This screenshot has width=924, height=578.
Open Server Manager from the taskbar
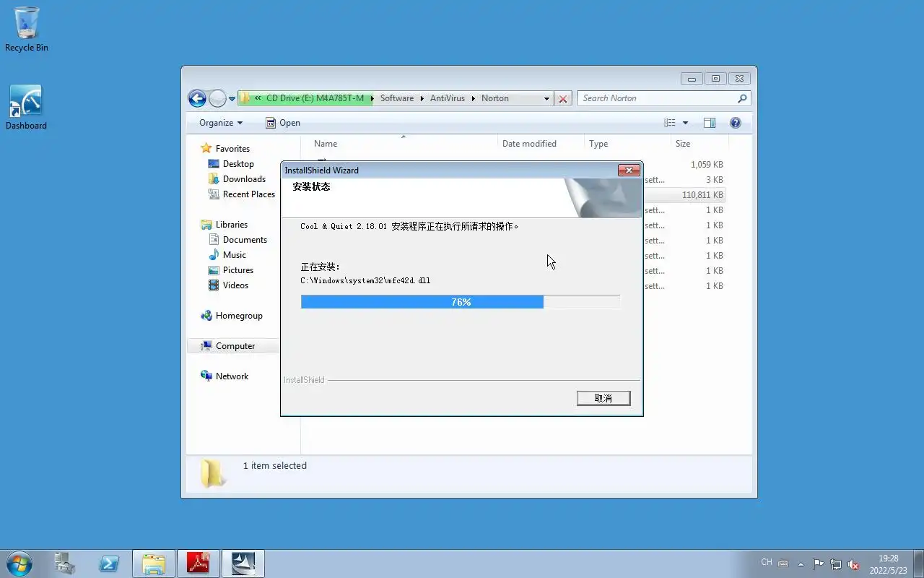[65, 564]
